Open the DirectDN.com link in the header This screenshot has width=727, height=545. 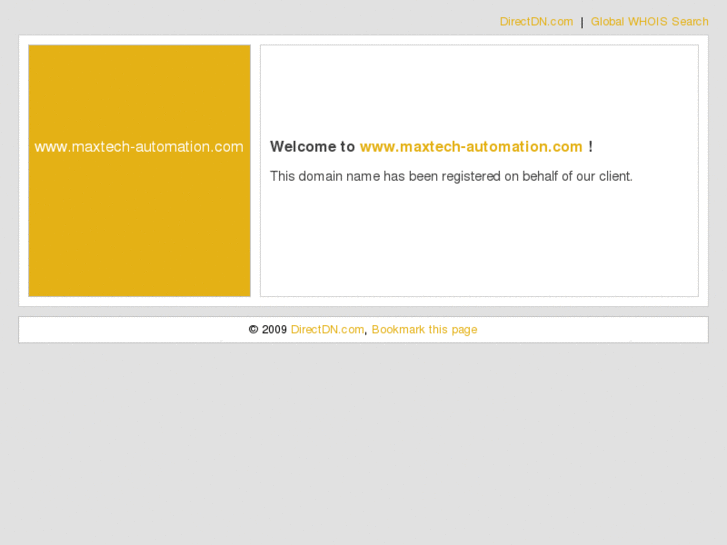pos(536,22)
